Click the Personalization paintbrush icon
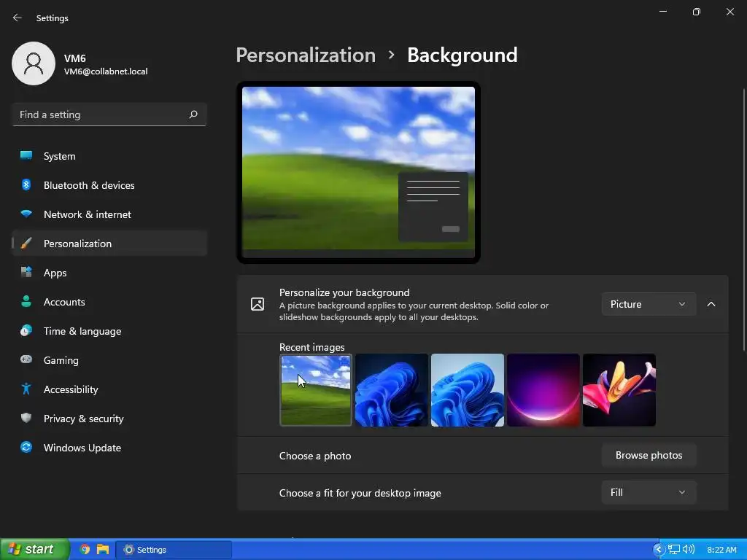Image resolution: width=747 pixels, height=560 pixels. [26, 244]
